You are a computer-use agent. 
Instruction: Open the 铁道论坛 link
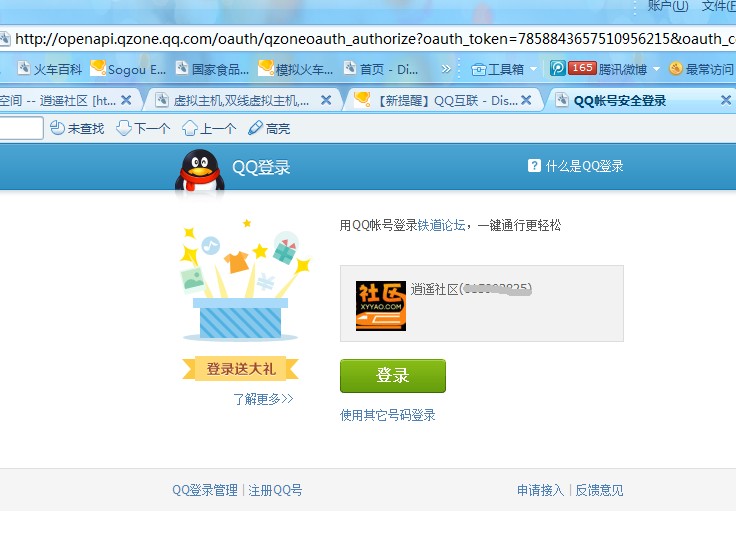click(441, 225)
